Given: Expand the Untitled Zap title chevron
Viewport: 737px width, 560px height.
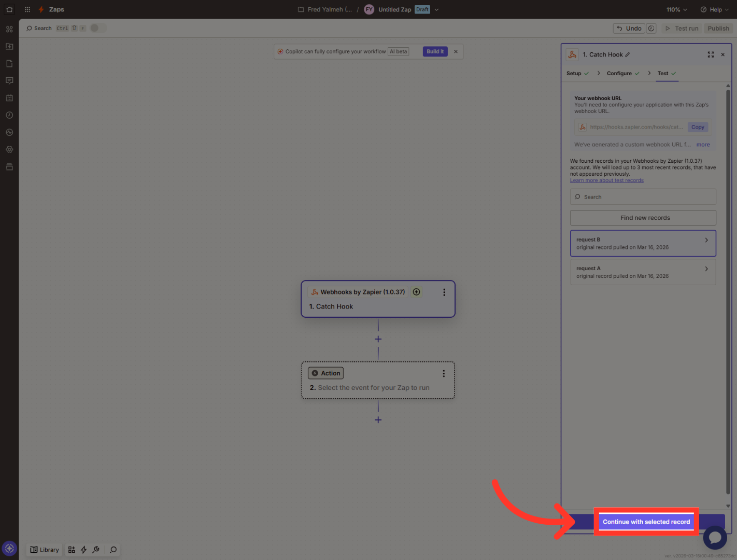Looking at the screenshot, I should (436, 9).
